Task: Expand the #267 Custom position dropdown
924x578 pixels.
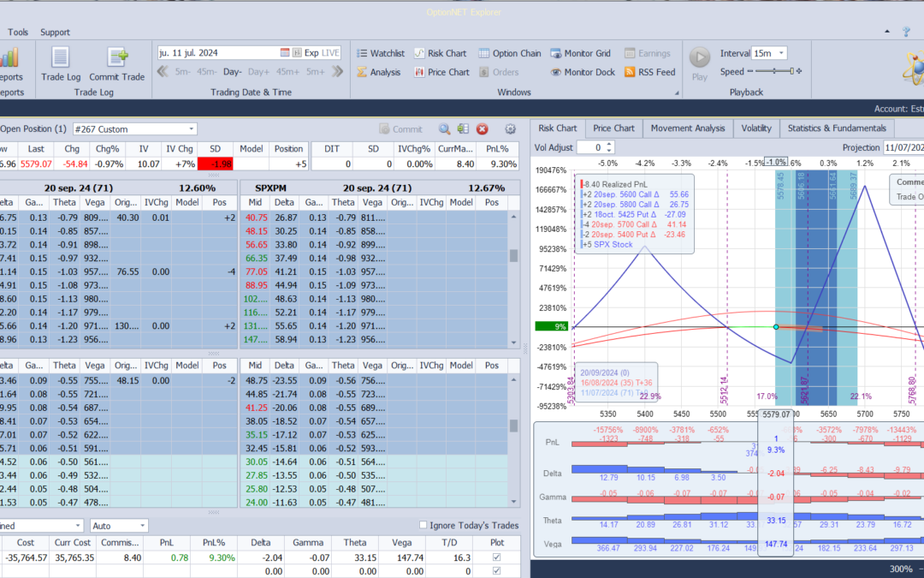Action: (x=191, y=129)
